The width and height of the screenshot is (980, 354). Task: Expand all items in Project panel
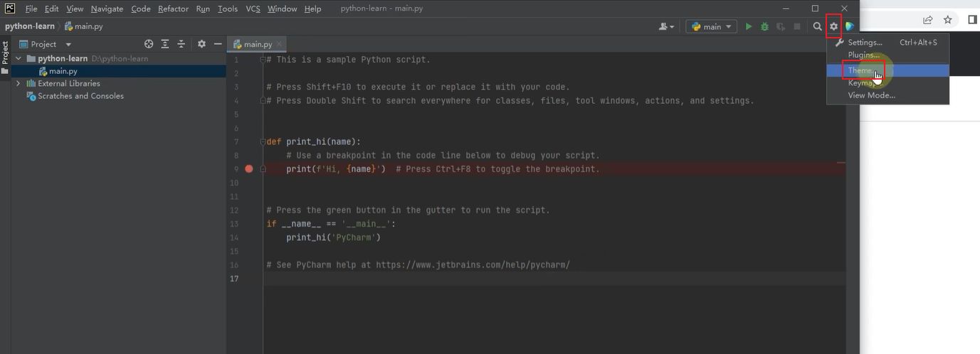click(165, 44)
